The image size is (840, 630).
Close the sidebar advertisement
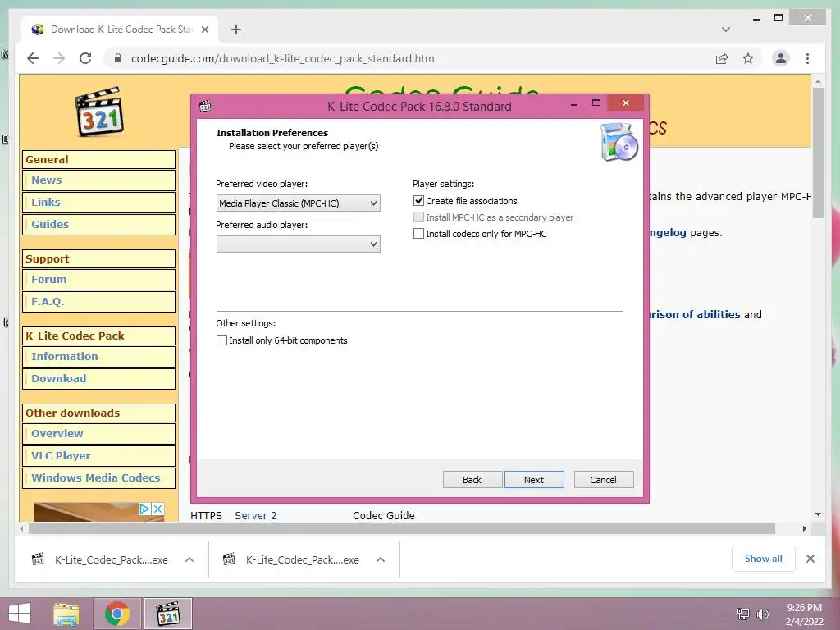click(x=158, y=509)
